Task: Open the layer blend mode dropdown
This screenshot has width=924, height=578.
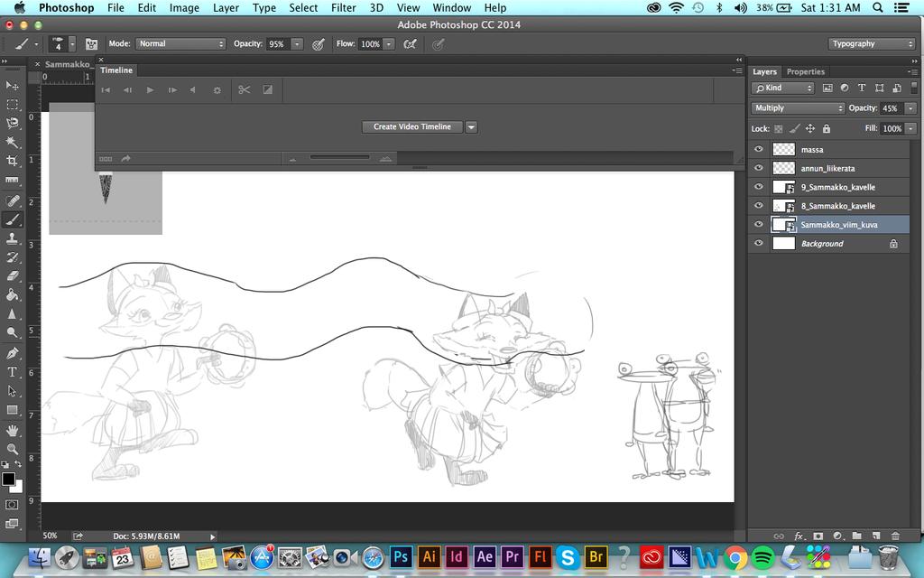Action: pos(798,108)
